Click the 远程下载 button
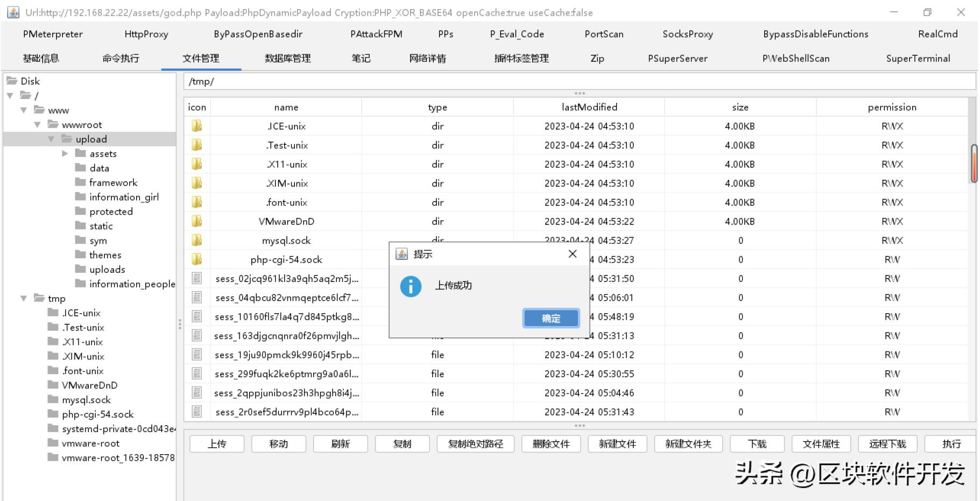This screenshot has width=980, height=501. pos(887,444)
